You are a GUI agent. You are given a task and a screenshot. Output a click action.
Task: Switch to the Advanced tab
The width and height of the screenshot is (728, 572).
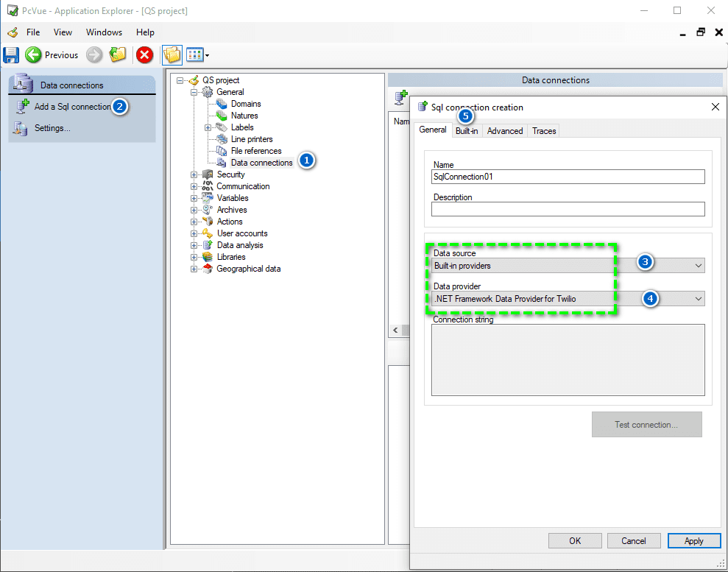[505, 131]
